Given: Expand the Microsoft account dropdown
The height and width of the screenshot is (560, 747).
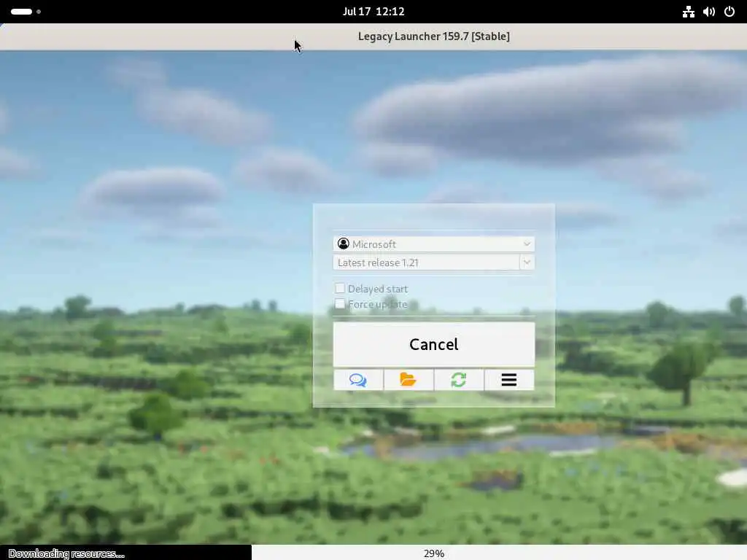Looking at the screenshot, I should [433, 244].
